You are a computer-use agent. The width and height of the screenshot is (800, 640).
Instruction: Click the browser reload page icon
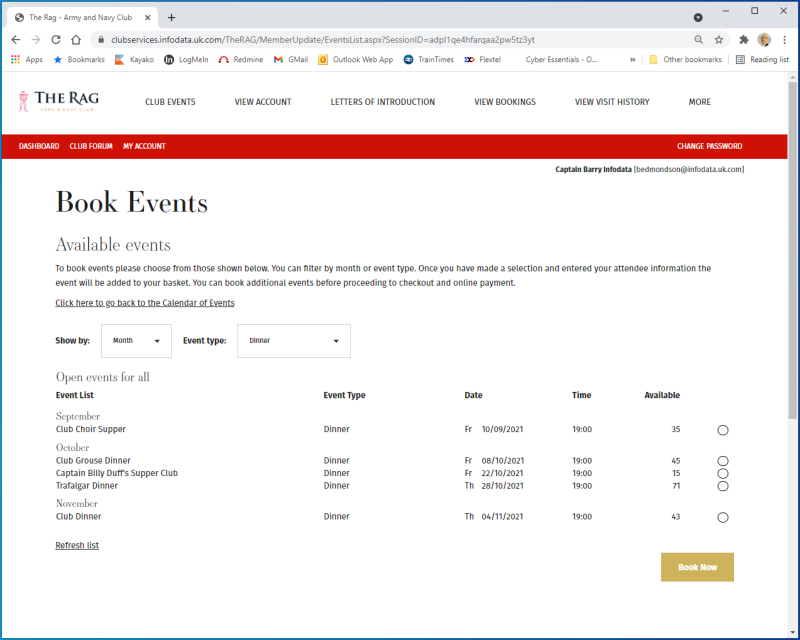tap(55, 40)
